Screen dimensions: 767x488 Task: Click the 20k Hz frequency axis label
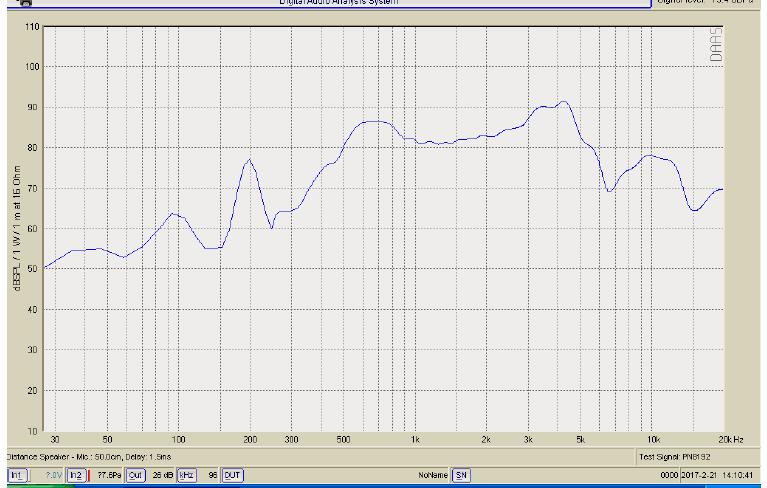731,439
